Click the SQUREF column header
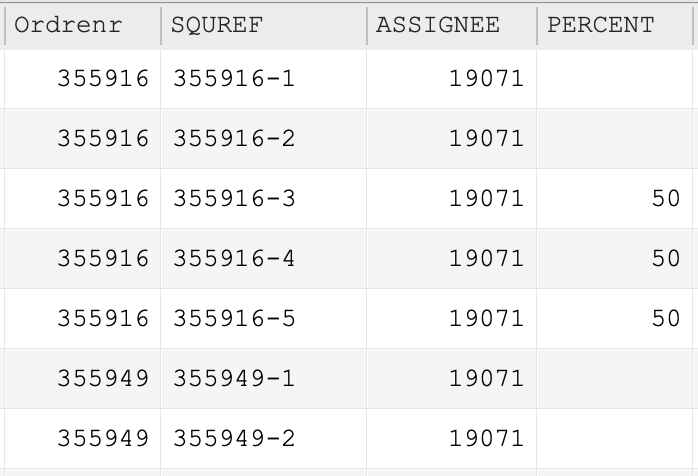The width and height of the screenshot is (698, 476). (x=264, y=25)
